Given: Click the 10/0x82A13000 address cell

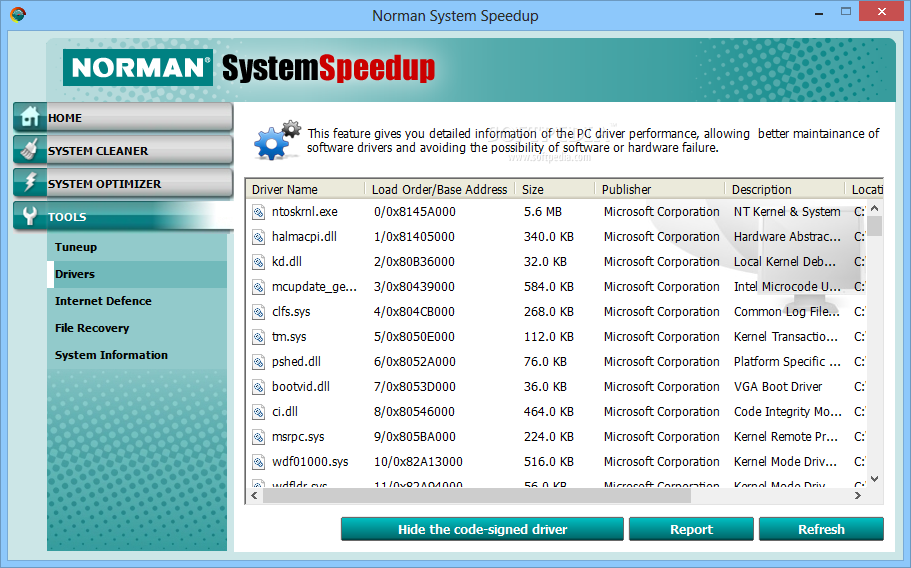Looking at the screenshot, I should [x=418, y=462].
